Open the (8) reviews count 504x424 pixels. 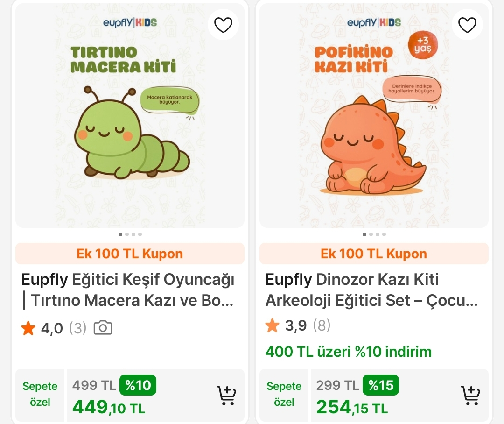pos(322,325)
